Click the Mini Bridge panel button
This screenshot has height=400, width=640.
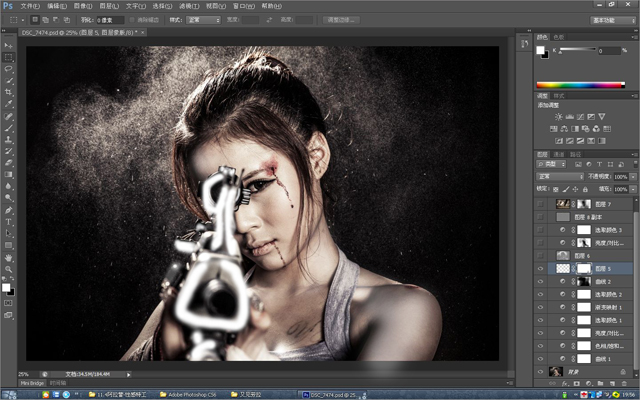click(33, 382)
